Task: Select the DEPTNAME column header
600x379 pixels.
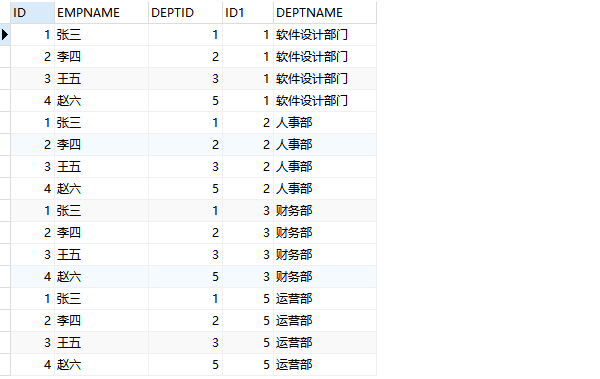Action: (325, 13)
